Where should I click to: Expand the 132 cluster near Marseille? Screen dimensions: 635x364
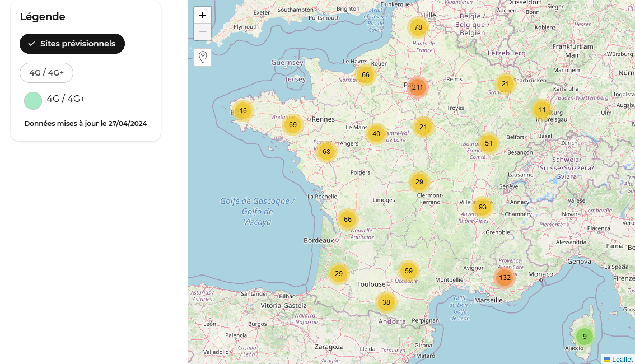pyautogui.click(x=505, y=278)
